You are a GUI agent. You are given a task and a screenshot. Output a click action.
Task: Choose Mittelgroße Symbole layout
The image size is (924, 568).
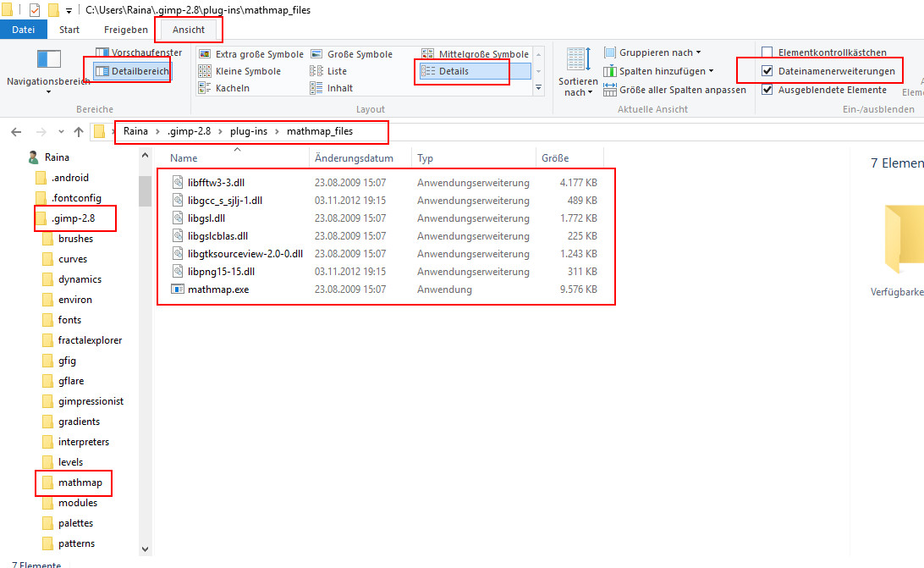(x=475, y=54)
